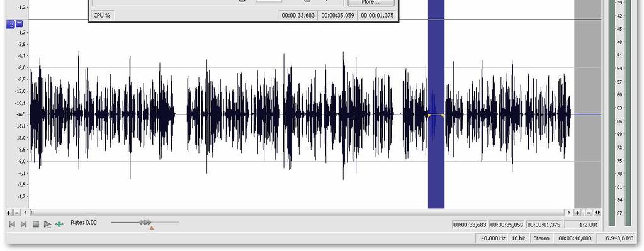Click horizontal scrollbar left arrow
This screenshot has height=251, width=644.
[x=26, y=213]
